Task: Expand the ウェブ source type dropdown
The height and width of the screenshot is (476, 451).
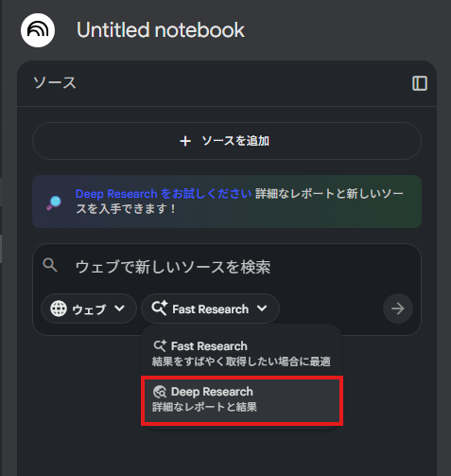Action: pyautogui.click(x=89, y=309)
